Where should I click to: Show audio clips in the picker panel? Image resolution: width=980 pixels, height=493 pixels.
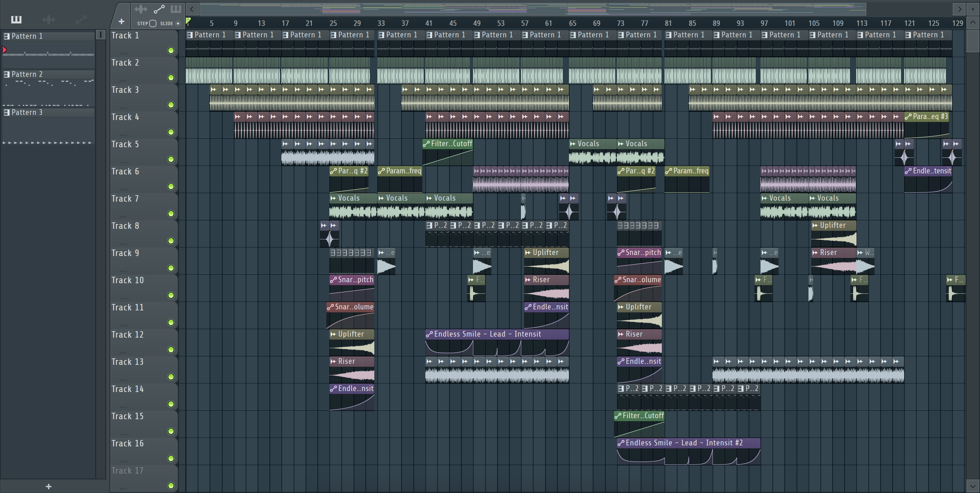(49, 19)
